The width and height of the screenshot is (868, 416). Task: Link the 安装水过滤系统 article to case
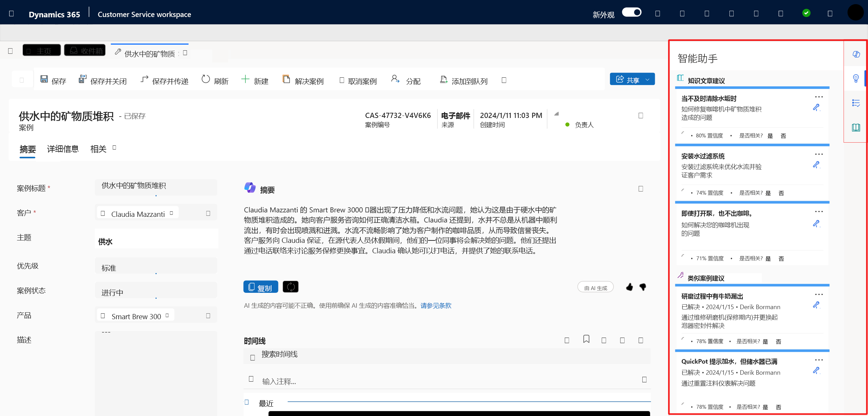tap(817, 165)
